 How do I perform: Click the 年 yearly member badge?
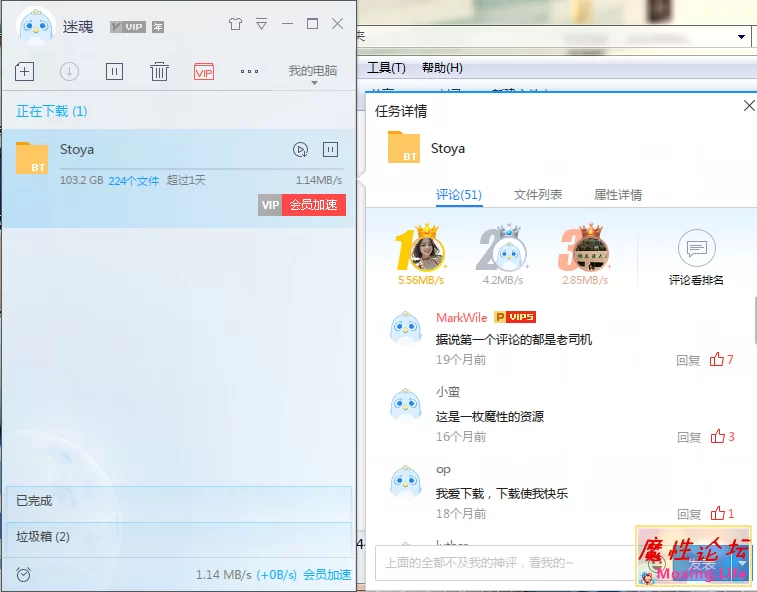point(158,27)
